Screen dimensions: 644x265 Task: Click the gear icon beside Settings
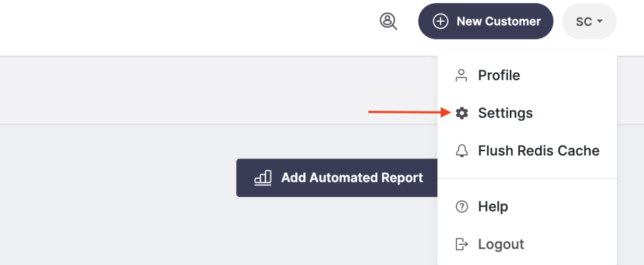coord(461,113)
